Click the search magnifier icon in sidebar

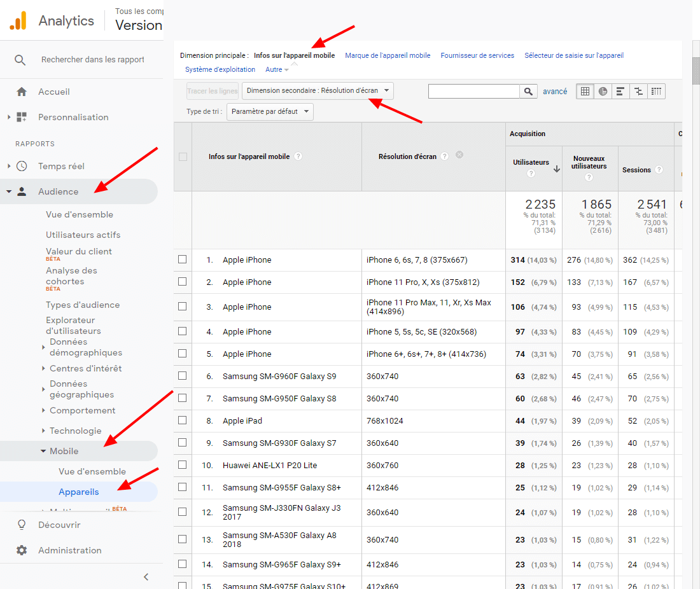pos(20,60)
